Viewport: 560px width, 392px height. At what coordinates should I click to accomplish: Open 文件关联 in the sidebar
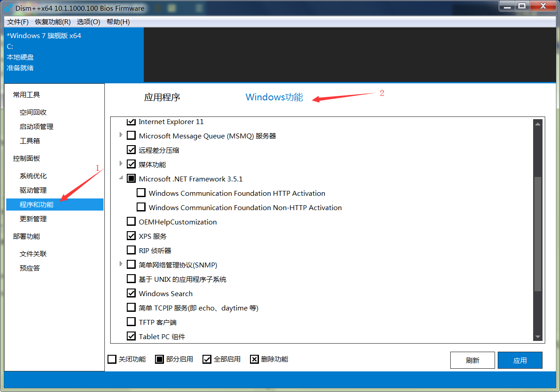tap(33, 254)
